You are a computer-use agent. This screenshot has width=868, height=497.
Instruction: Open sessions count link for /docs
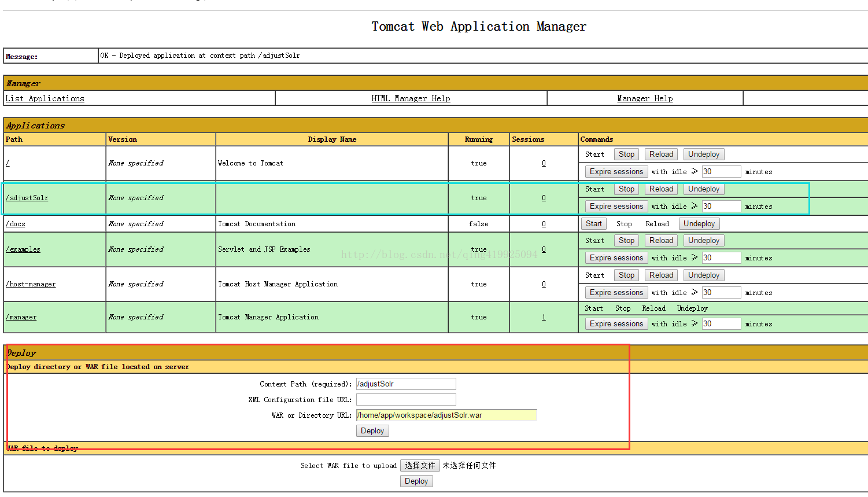(x=544, y=224)
